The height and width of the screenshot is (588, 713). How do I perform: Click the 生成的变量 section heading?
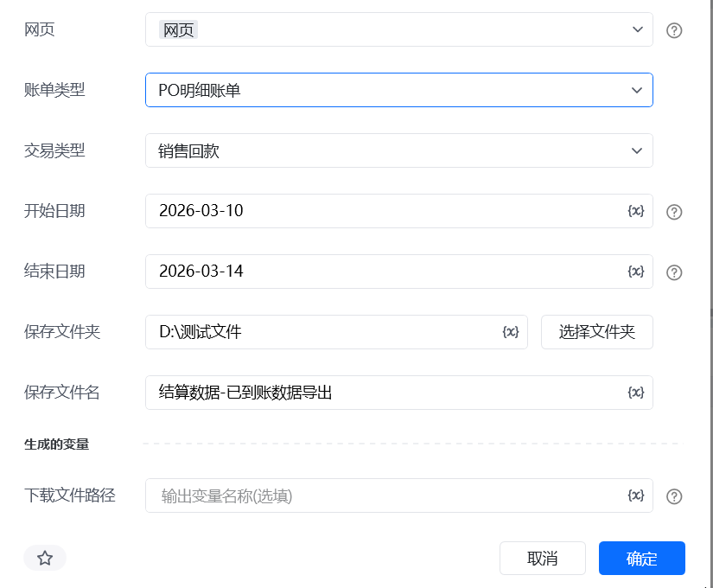[57, 444]
